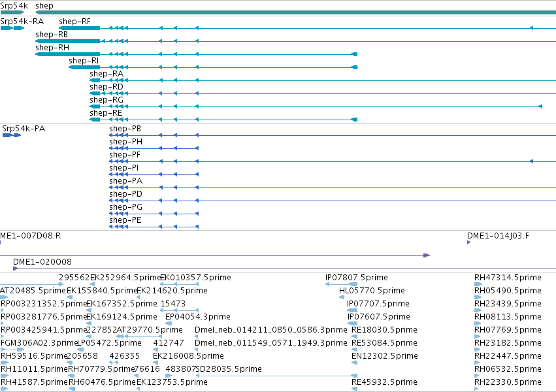
Task: Click the SD28035.5prime EST label
Action: click(x=229, y=369)
